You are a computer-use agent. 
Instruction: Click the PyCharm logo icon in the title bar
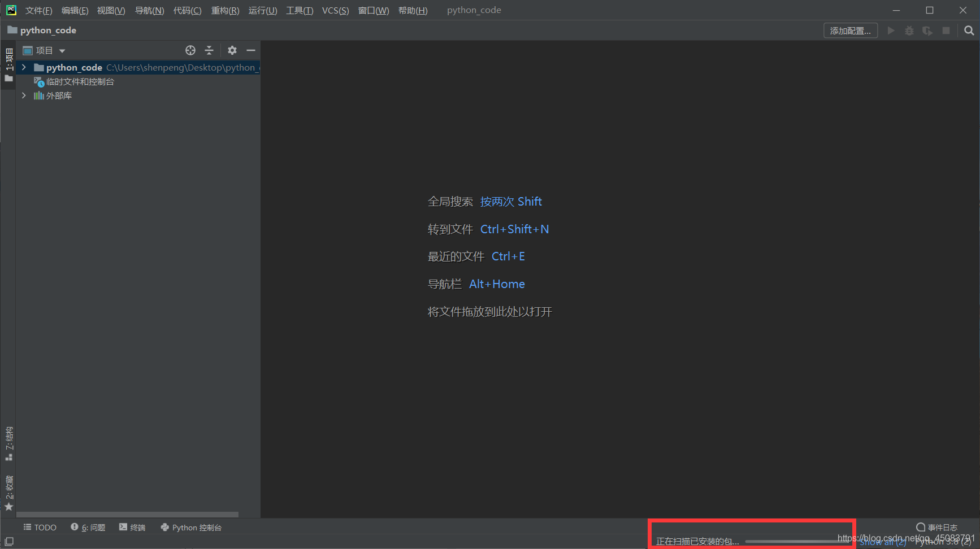click(x=11, y=10)
